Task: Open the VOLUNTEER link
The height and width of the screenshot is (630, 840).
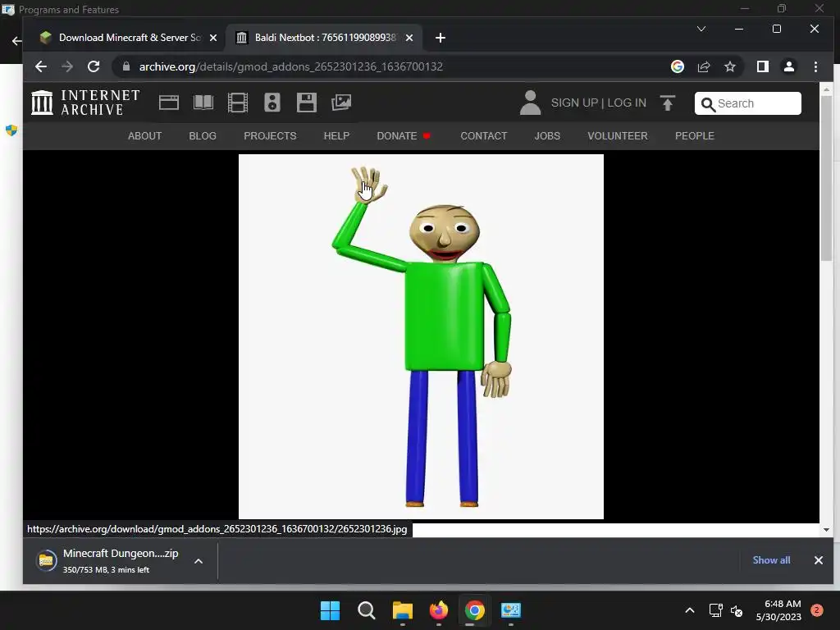Action: click(x=618, y=136)
